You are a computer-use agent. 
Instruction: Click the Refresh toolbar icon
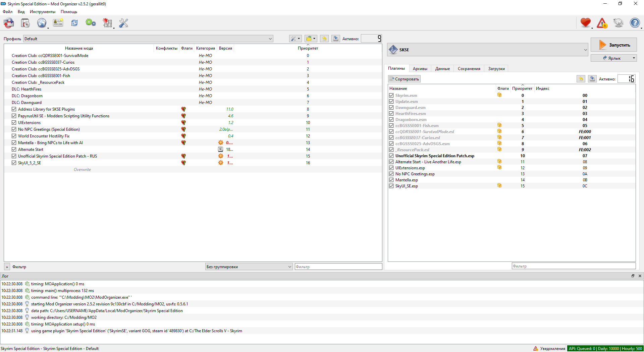click(x=74, y=23)
